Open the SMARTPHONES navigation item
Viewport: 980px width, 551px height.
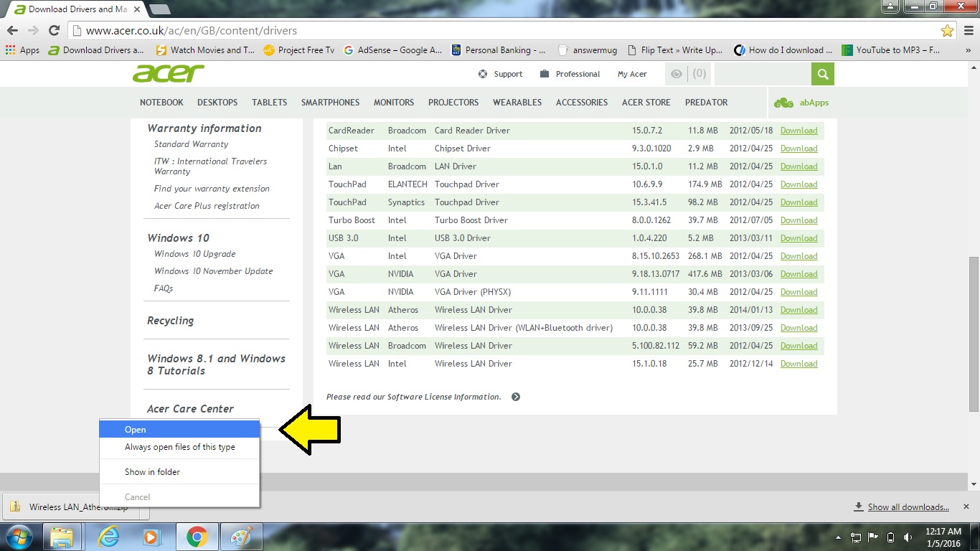(x=330, y=103)
